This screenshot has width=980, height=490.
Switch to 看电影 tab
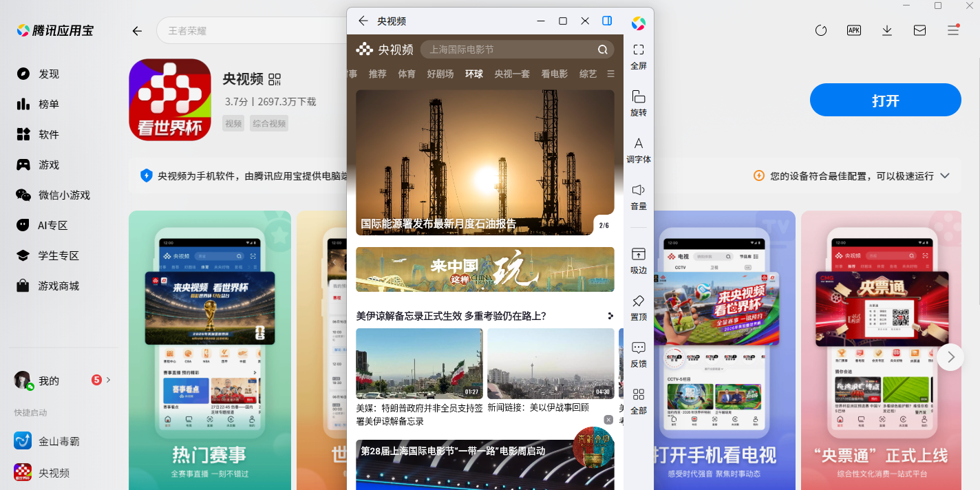[x=555, y=74]
